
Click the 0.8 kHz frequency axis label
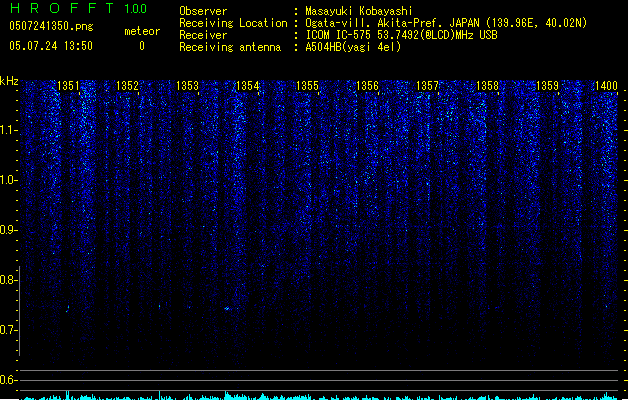pyautogui.click(x=8, y=280)
